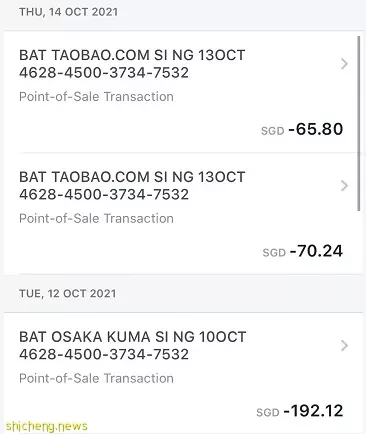Screen dimensions: 366x434
Task: Open chevron for the -65.80 Taobao transaction
Action: (344, 64)
